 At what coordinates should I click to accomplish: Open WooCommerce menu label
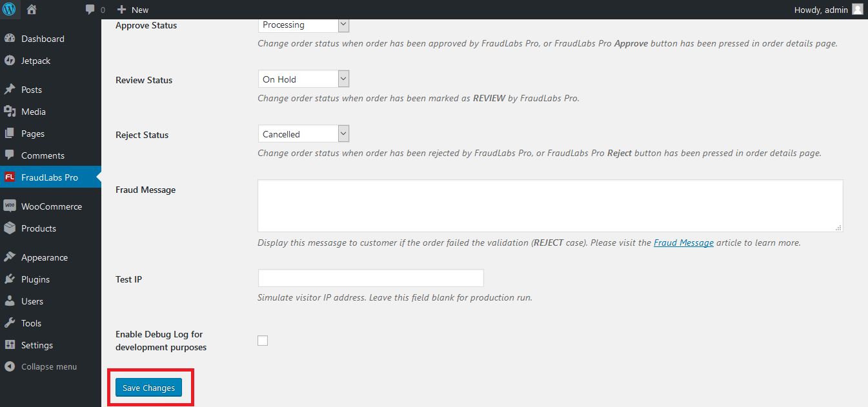[x=52, y=206]
